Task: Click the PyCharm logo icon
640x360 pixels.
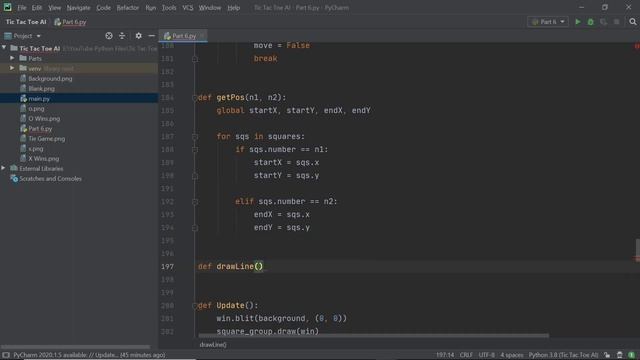Action: pos(7,7)
